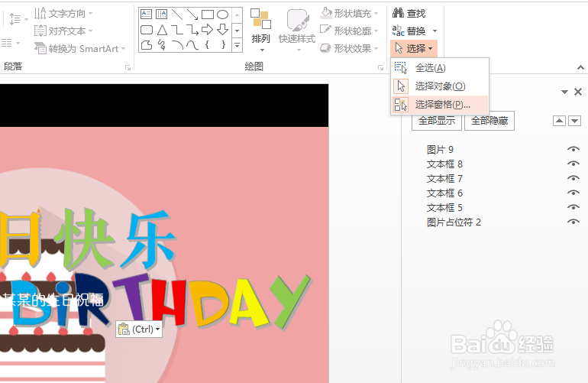Open the 排列 arrange menu

[x=260, y=30]
